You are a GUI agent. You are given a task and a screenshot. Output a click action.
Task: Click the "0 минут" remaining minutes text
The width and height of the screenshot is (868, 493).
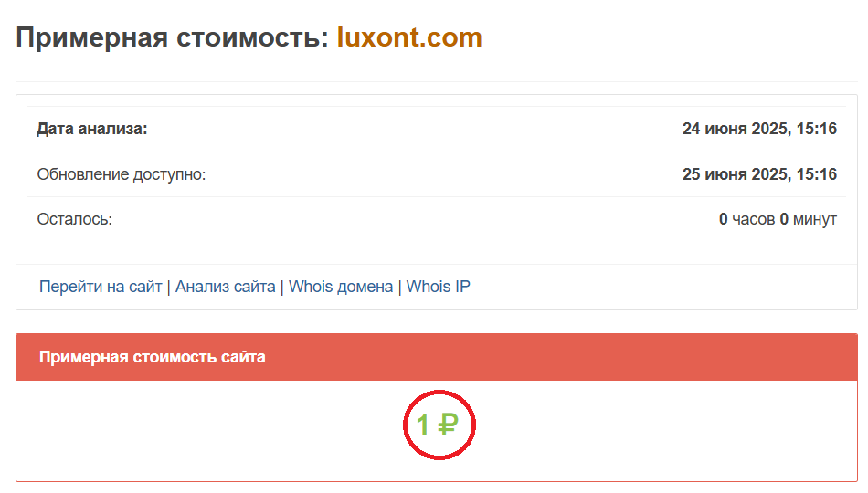click(809, 219)
